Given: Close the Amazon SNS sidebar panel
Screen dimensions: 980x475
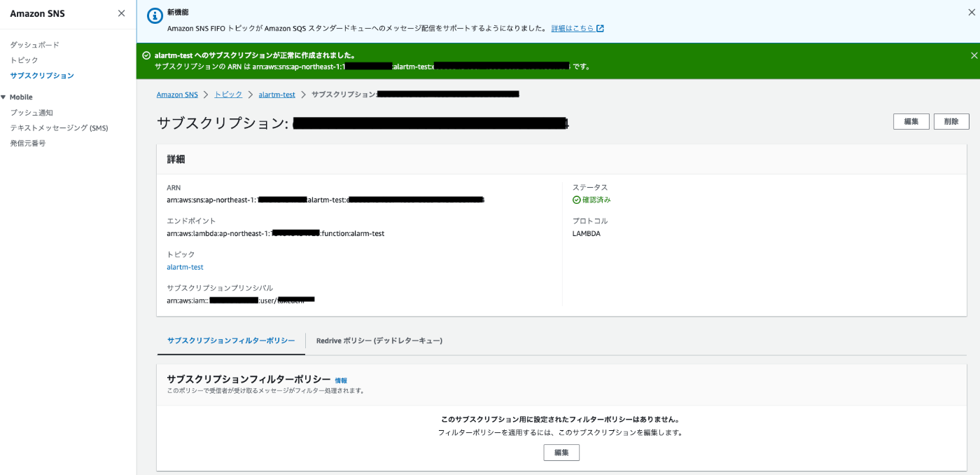Looking at the screenshot, I should [121, 13].
